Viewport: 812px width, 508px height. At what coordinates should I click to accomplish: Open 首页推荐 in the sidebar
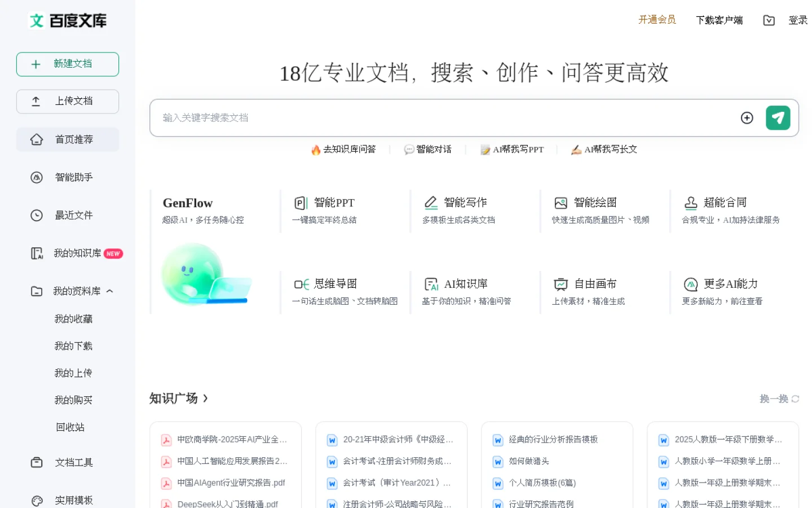pyautogui.click(x=68, y=139)
